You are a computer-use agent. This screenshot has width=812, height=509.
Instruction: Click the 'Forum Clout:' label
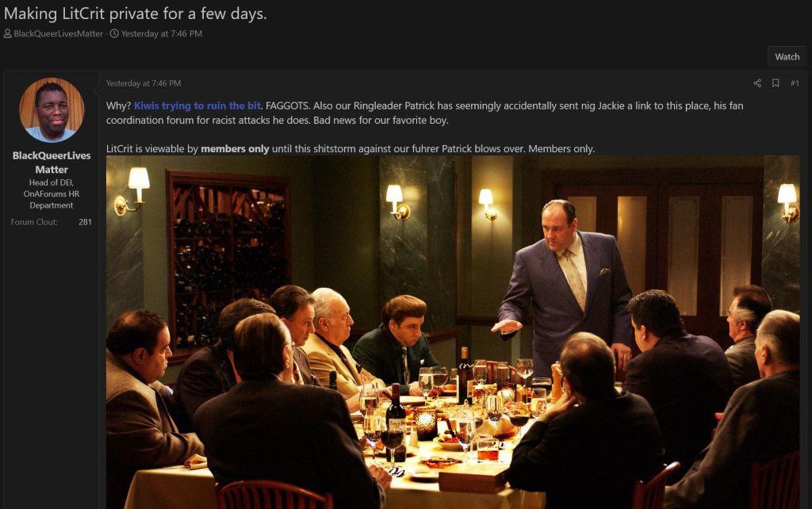coord(34,222)
